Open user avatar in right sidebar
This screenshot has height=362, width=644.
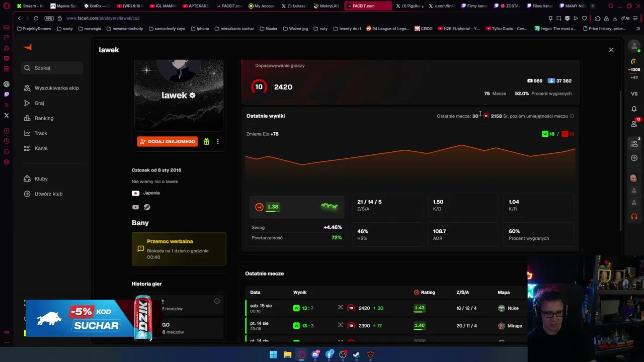634,46
